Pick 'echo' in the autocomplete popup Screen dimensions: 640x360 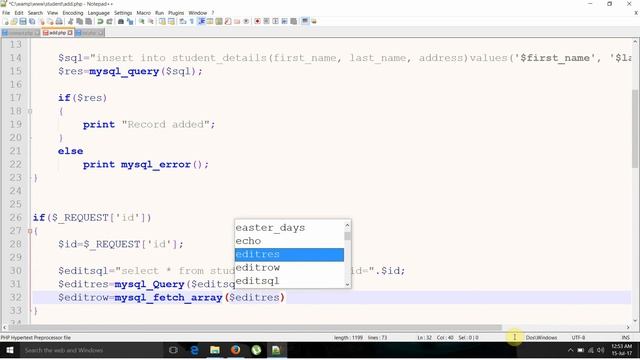pos(289,241)
